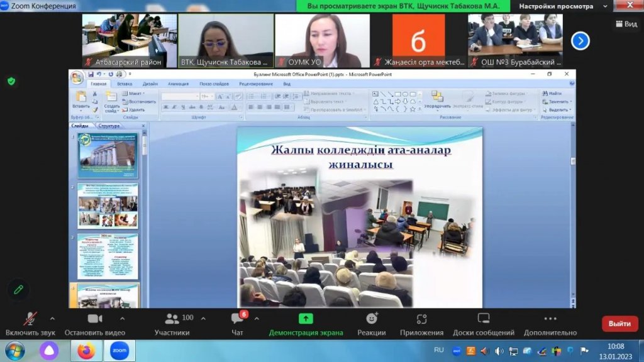Change layout with Вид button
The width and height of the screenshot is (644, 362).
coord(626,24)
